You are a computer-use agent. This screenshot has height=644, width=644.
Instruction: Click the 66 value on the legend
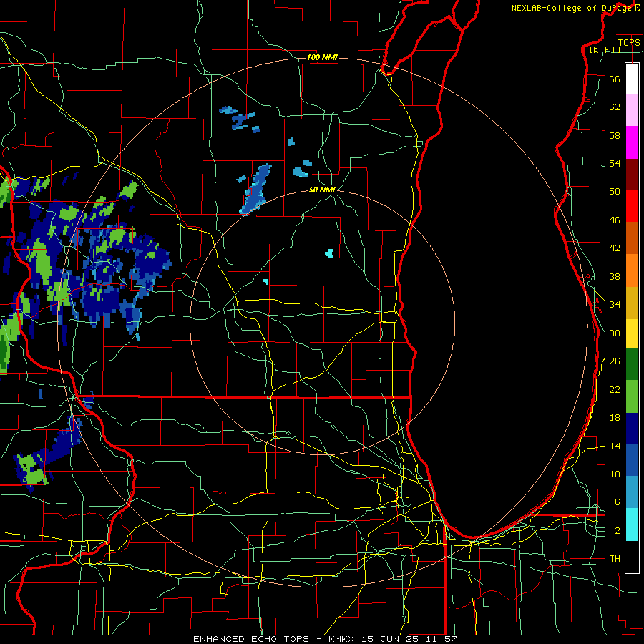pos(615,79)
